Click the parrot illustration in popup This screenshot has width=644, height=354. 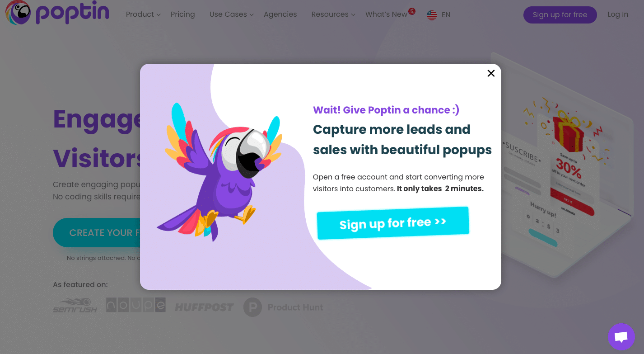click(220, 172)
